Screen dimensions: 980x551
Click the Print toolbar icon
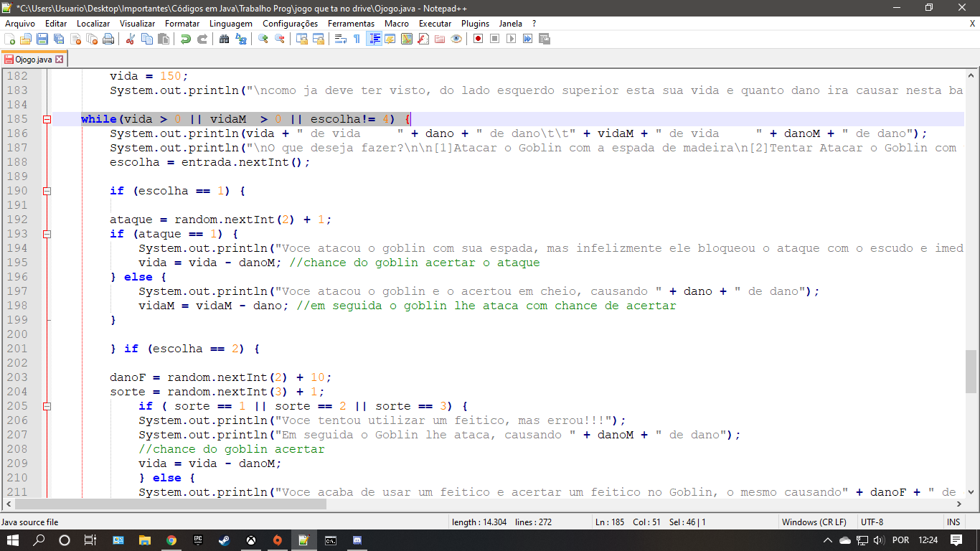coord(108,39)
